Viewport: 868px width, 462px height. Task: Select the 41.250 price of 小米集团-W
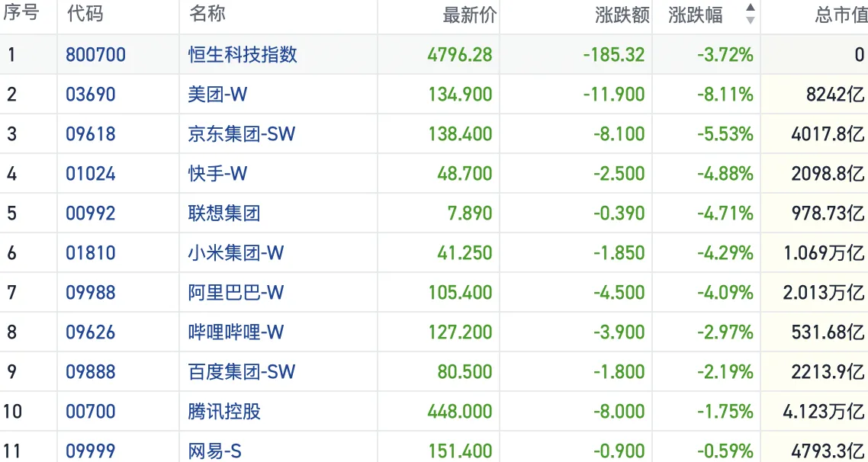[x=465, y=253]
